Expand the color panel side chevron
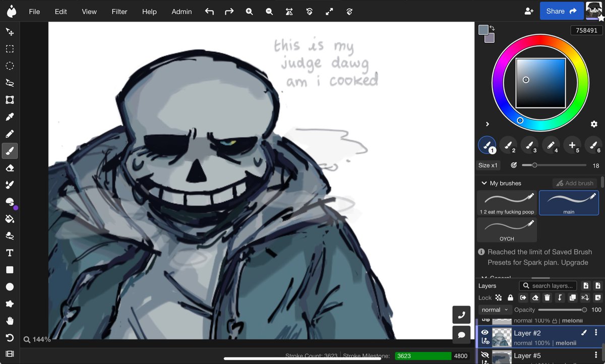This screenshot has width=605, height=364. pos(488,124)
